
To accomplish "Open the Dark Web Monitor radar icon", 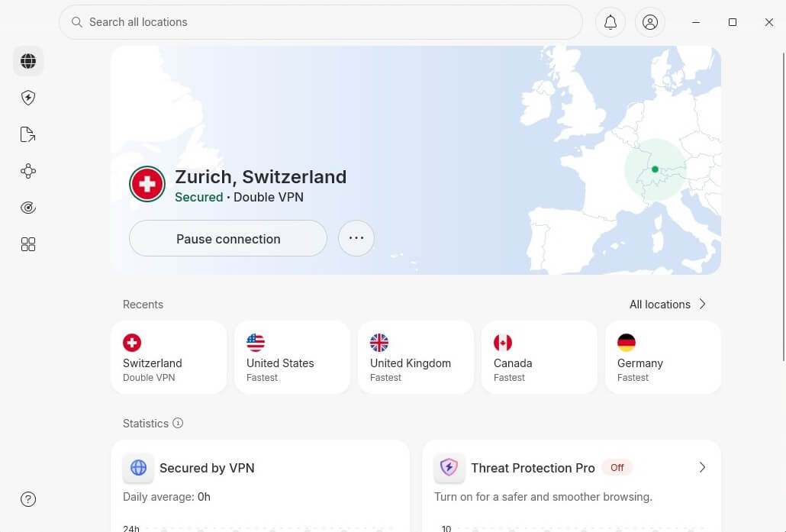I will (28, 208).
